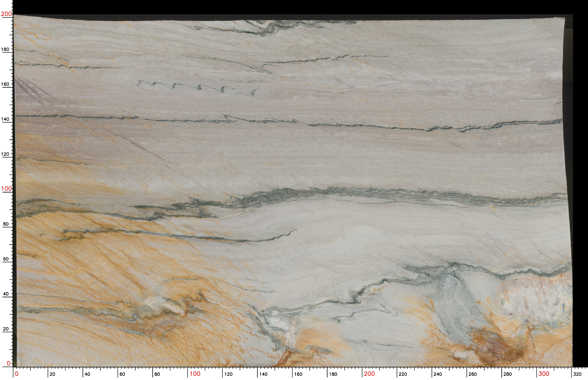The image size is (588, 380).
Task: Click "20" on the vertical ruler
Action: click(6, 329)
